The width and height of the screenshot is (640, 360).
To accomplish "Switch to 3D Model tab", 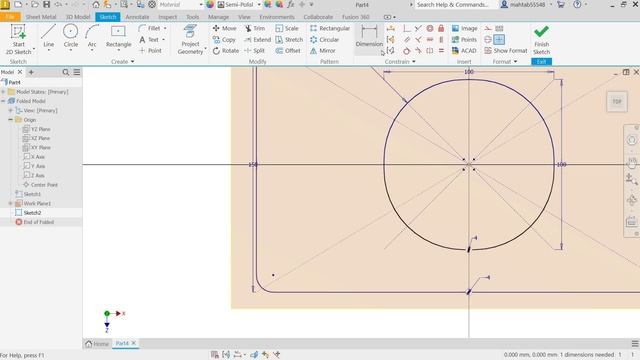I will coord(78,17).
